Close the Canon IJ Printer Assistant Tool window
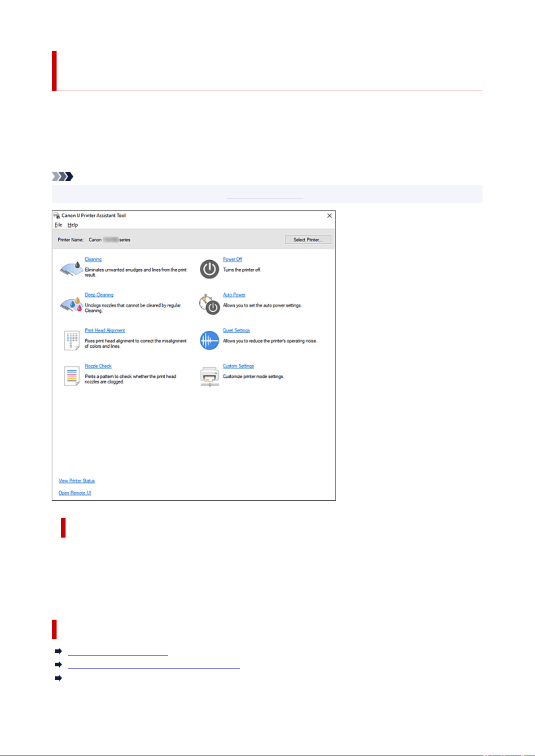The height and width of the screenshot is (756, 535). click(329, 216)
